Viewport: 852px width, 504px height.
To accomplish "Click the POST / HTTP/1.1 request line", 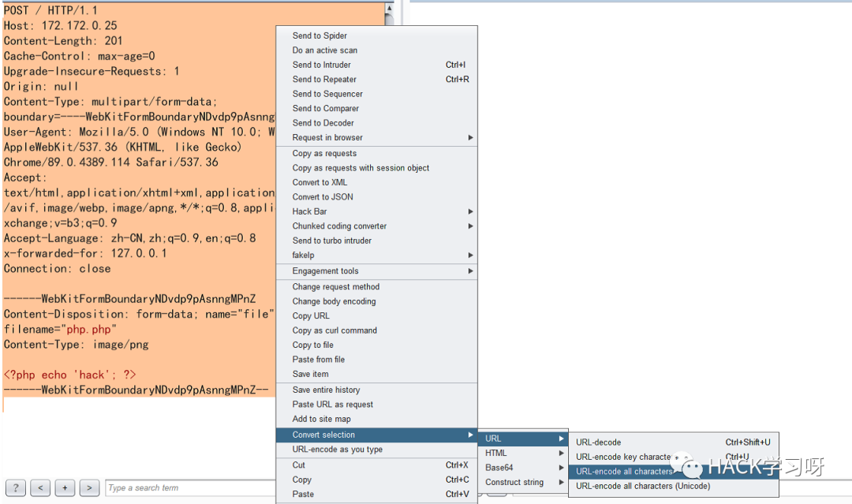I will click(x=50, y=10).
